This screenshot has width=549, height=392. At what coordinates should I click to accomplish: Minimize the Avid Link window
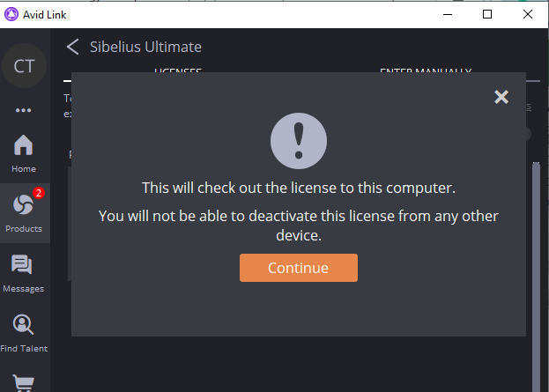(447, 14)
